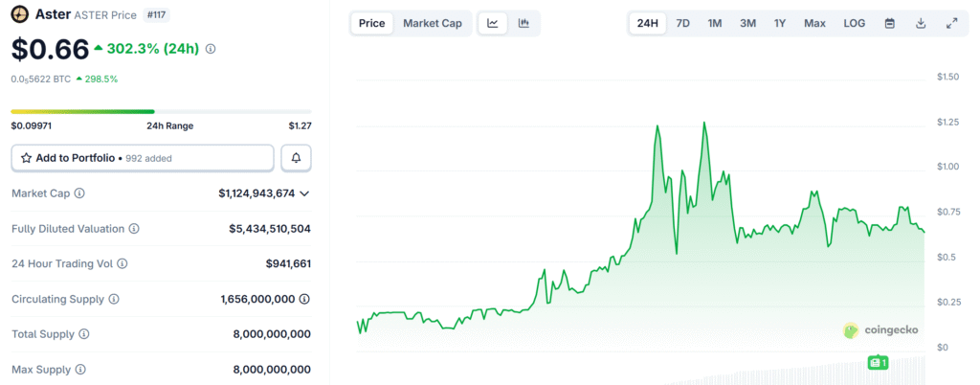Click the green news marker on chart
Screen dimensions: 980x385
click(877, 363)
